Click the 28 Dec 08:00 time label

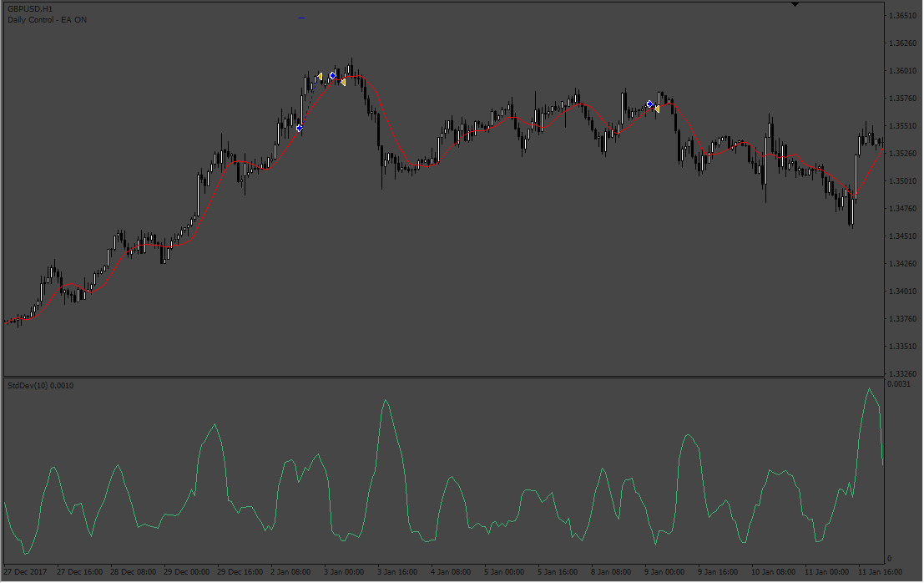[x=134, y=572]
